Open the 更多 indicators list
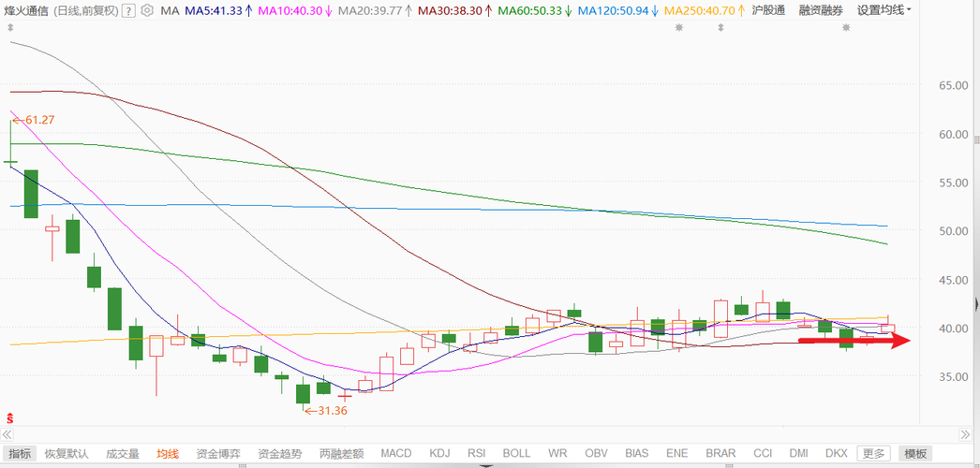The width and height of the screenshot is (980, 468). (874, 454)
